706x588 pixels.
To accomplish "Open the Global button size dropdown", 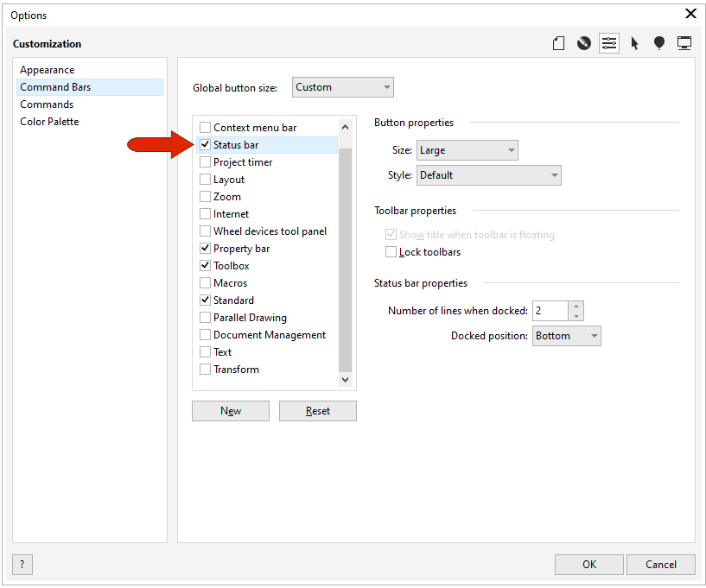I will (x=342, y=86).
